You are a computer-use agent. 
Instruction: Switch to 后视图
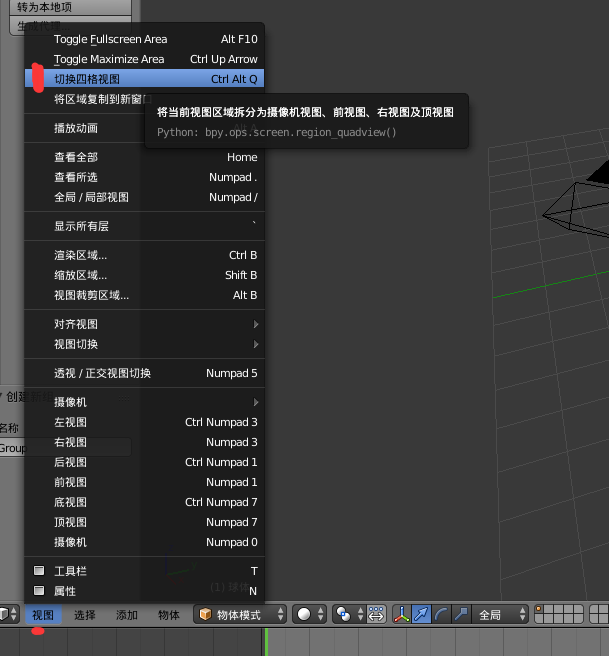[x=145, y=462]
